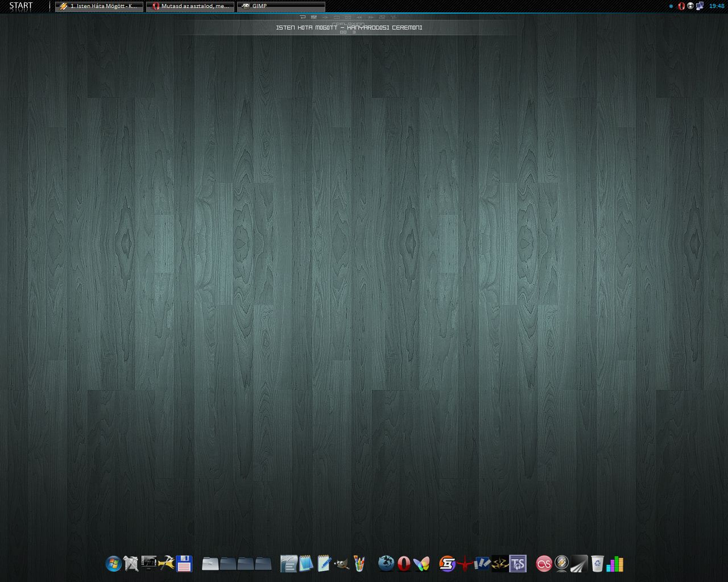Launch the MSN butterfly dock icon
The width and height of the screenshot is (728, 582).
click(x=421, y=564)
